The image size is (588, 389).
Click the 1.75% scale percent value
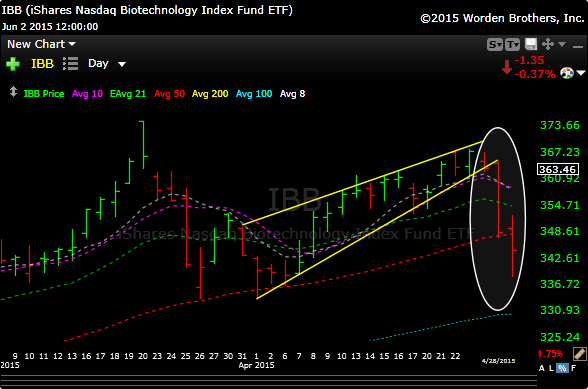[550, 354]
